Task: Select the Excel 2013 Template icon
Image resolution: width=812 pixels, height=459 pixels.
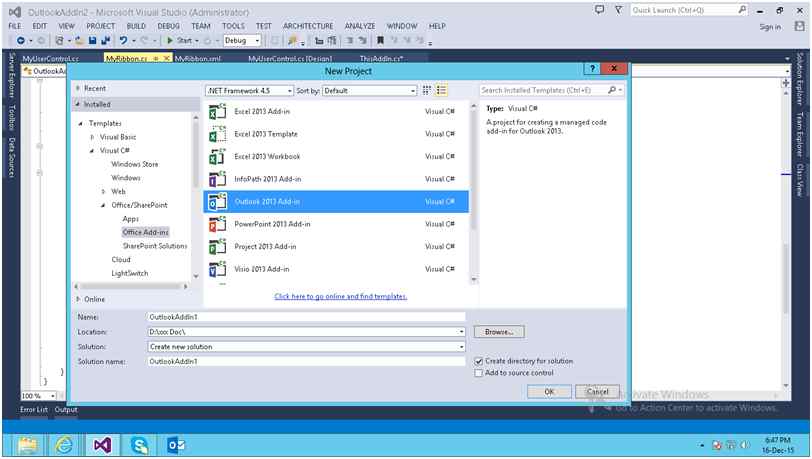Action: (218, 134)
